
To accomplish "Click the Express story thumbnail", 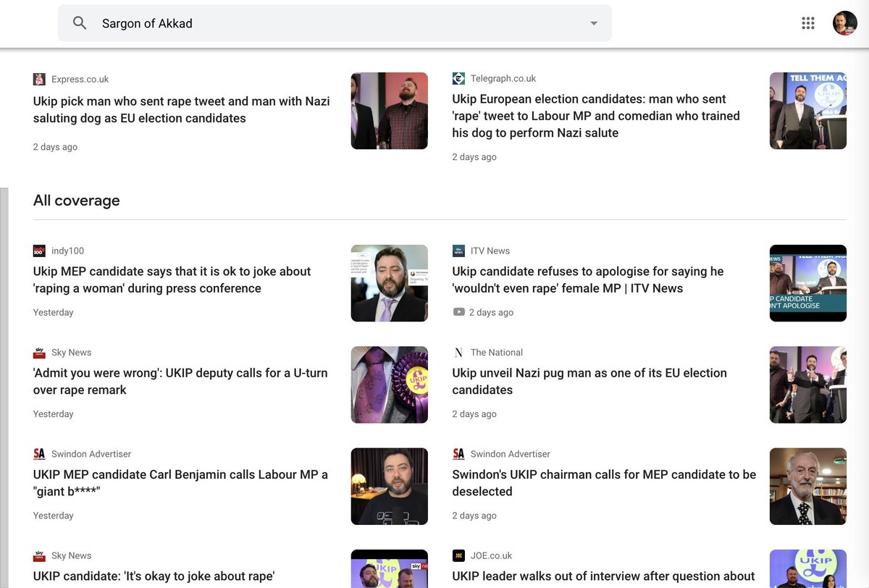I will (390, 111).
